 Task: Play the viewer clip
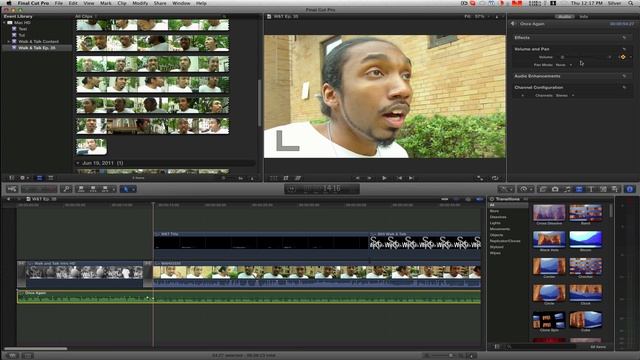384,178
